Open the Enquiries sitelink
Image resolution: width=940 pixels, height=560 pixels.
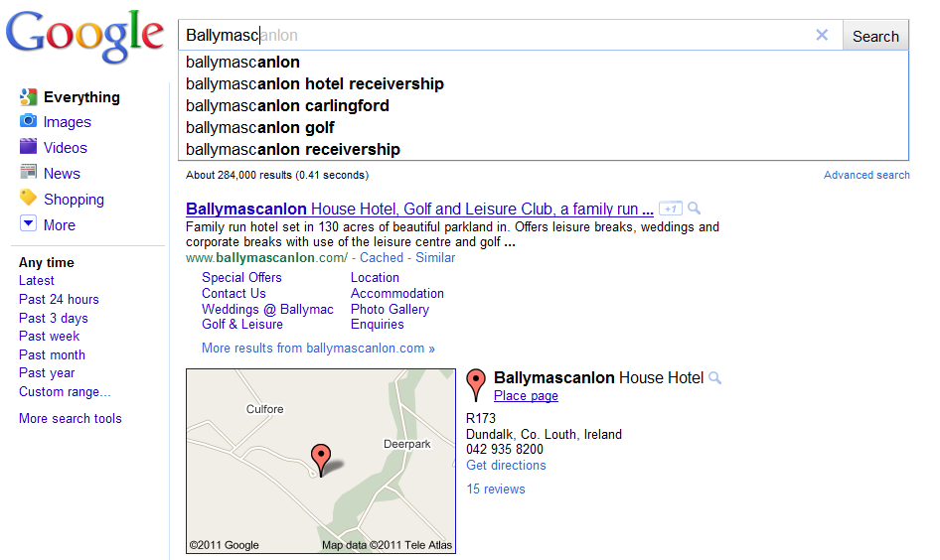[x=377, y=324]
